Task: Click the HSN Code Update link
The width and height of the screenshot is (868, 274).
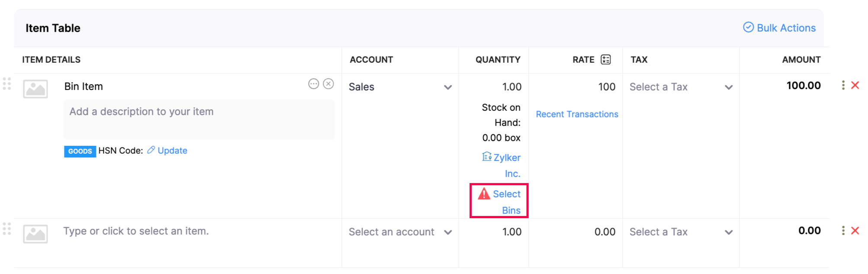Action: [x=172, y=151]
